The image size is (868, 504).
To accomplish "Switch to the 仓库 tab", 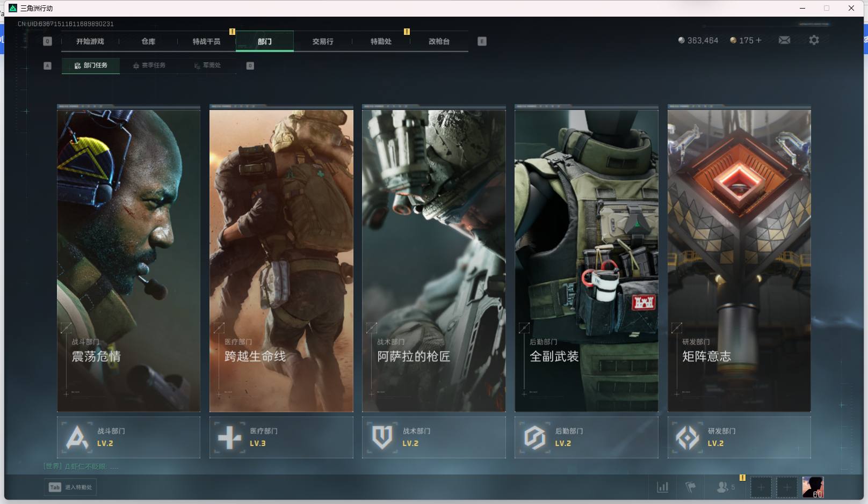I will click(x=148, y=41).
